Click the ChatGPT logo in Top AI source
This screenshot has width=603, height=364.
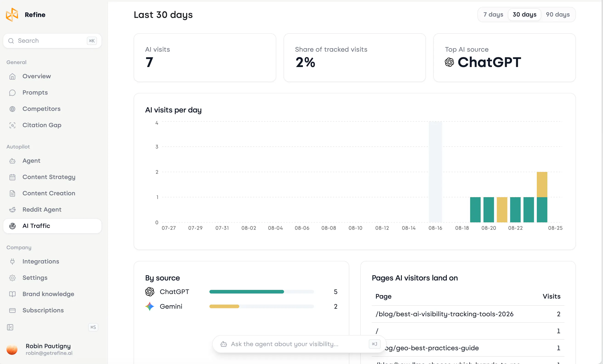[x=449, y=62]
